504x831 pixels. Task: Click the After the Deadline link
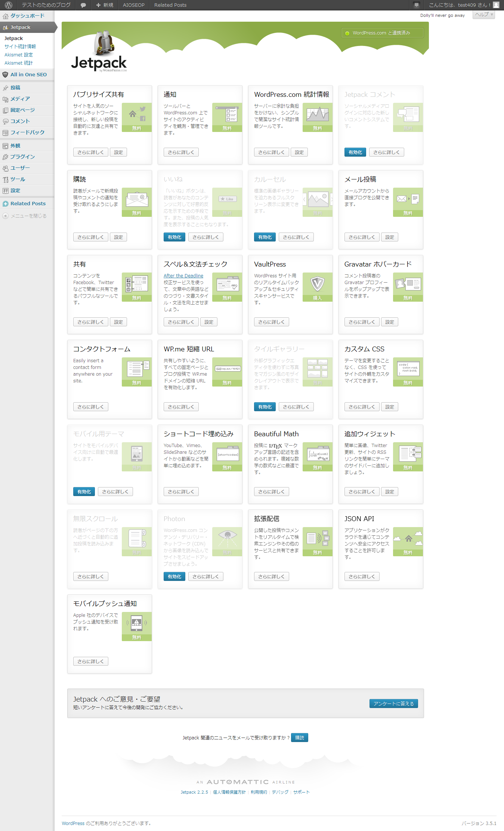click(183, 276)
